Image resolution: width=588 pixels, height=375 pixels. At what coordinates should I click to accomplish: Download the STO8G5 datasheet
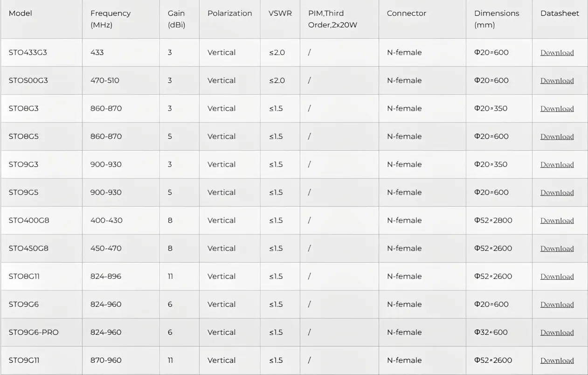coord(557,137)
